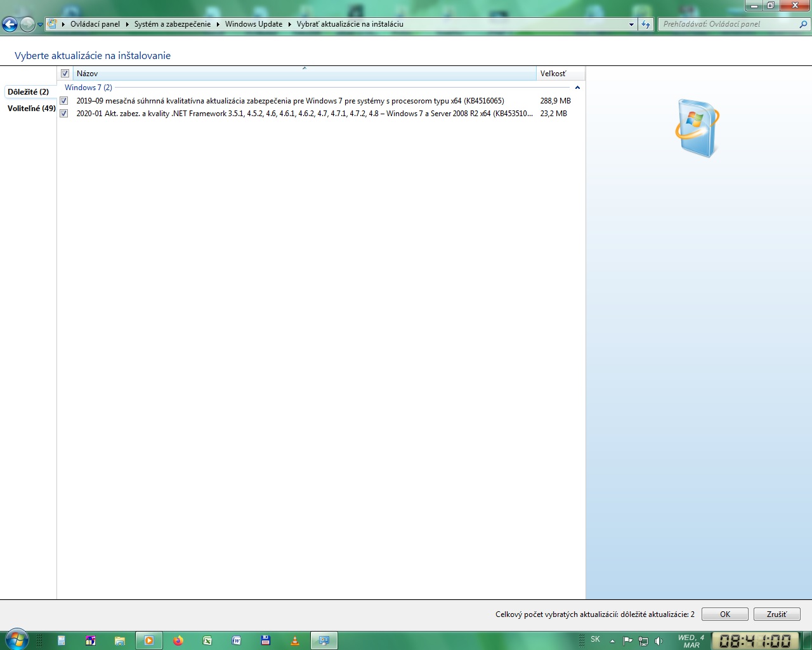Go back with the blue Back arrow
The image size is (812, 650).
10,25
